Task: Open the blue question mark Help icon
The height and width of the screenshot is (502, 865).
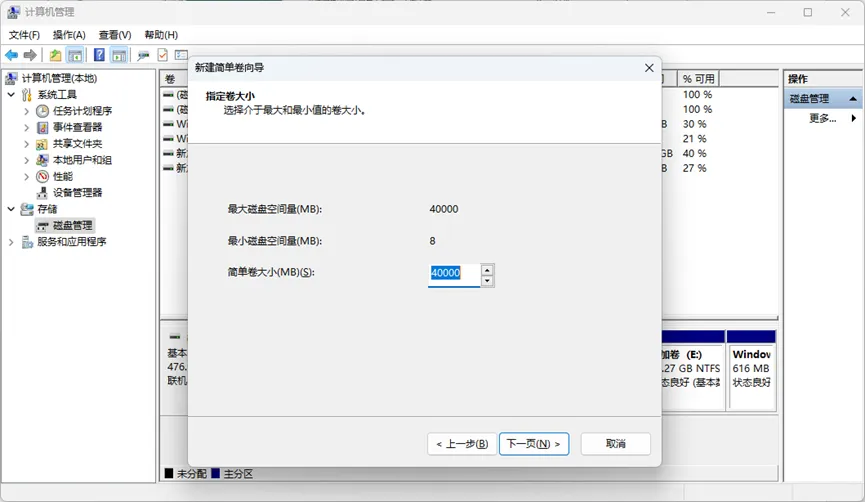Action: tap(99, 55)
